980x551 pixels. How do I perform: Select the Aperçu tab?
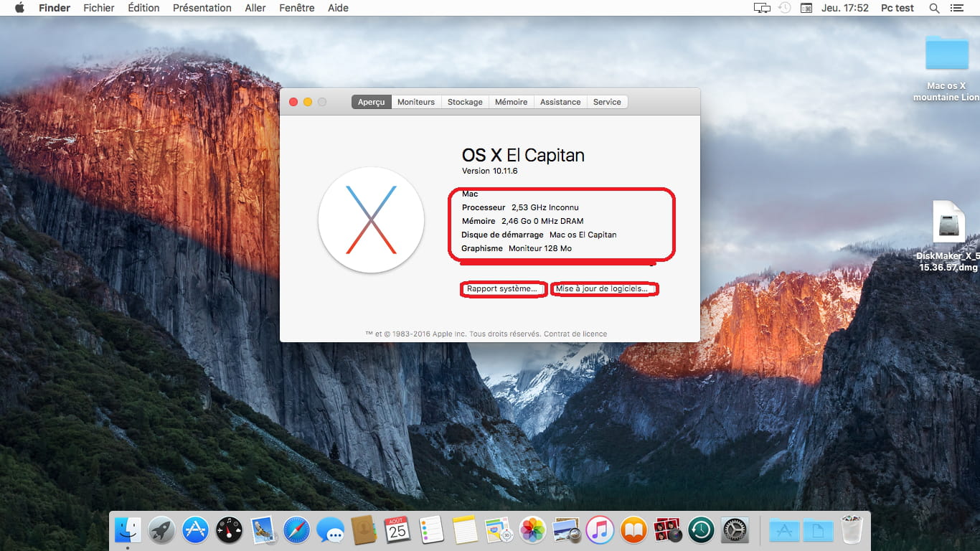(x=372, y=102)
